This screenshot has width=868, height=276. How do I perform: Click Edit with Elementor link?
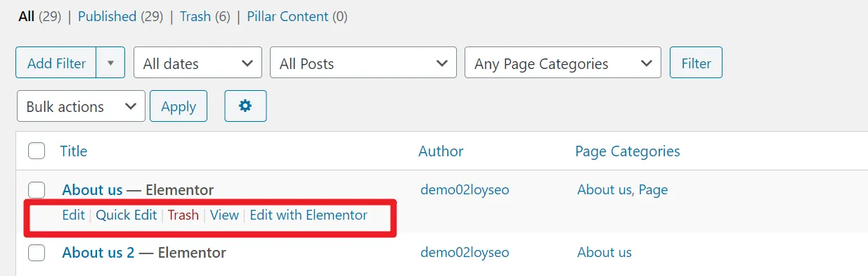[x=309, y=215]
